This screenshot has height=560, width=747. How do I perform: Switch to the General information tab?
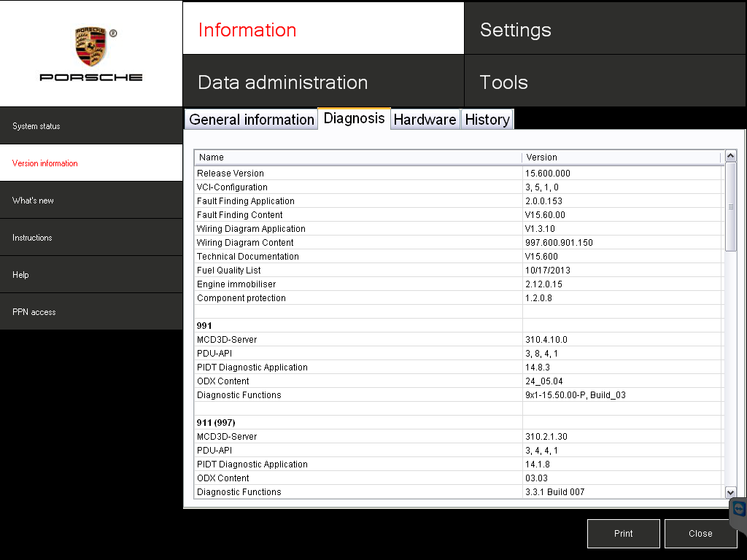click(x=251, y=120)
